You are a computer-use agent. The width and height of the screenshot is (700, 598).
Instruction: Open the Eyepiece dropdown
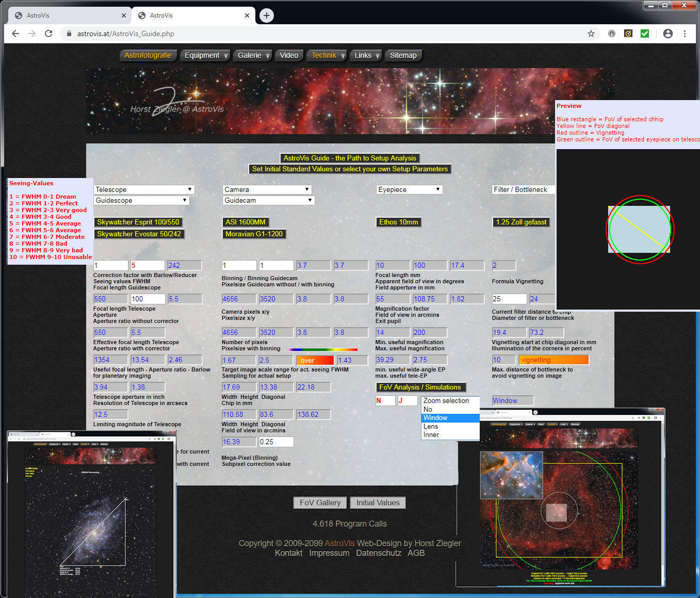[410, 189]
